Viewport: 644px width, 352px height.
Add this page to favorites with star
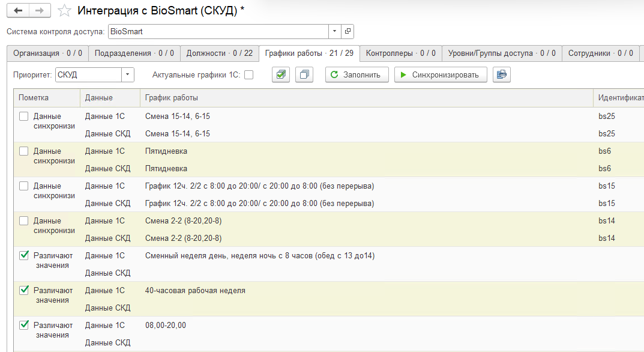[x=63, y=11]
